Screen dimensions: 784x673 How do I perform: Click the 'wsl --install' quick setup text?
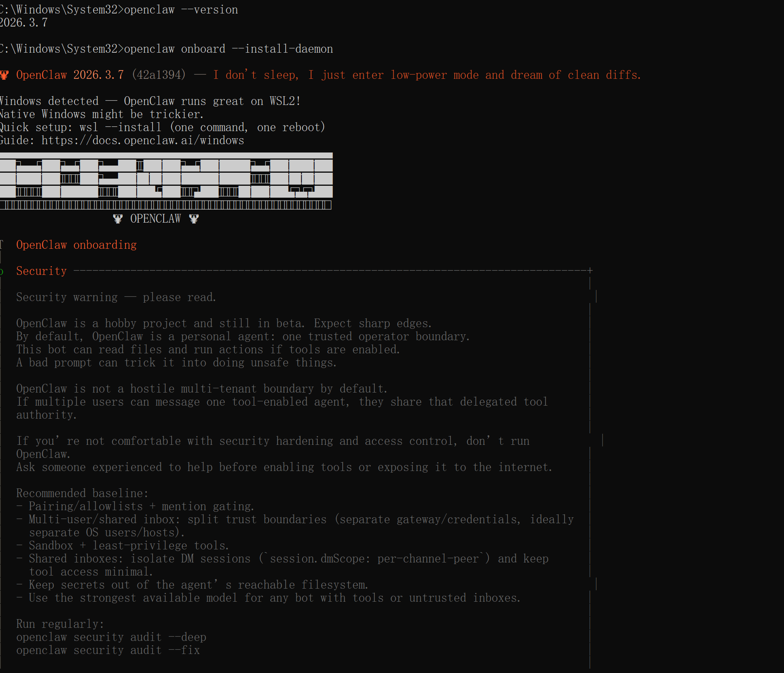pos(120,127)
